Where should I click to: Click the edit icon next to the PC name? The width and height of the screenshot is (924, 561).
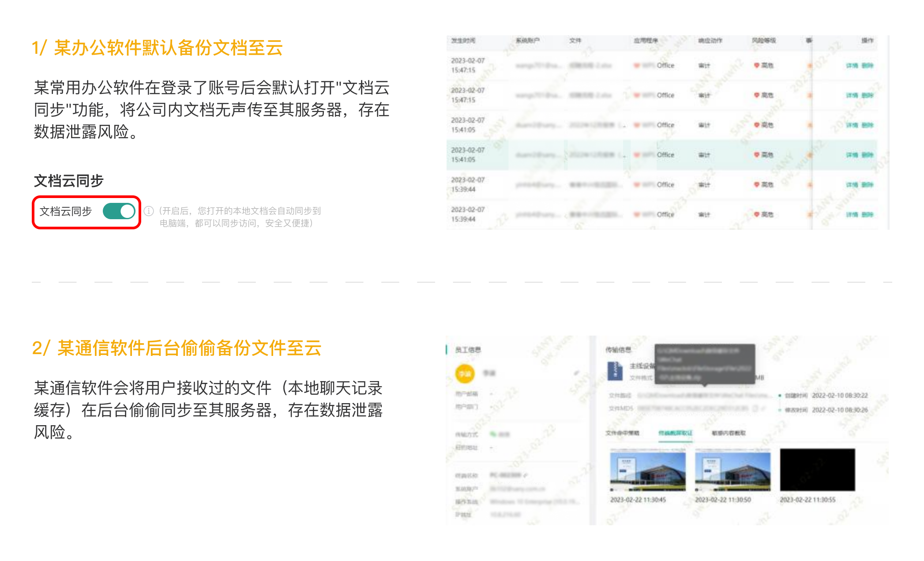pos(525,475)
